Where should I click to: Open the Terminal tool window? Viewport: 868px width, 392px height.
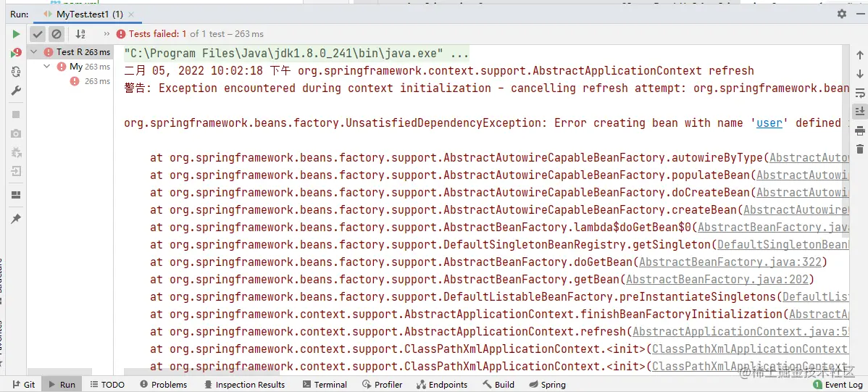click(x=325, y=384)
